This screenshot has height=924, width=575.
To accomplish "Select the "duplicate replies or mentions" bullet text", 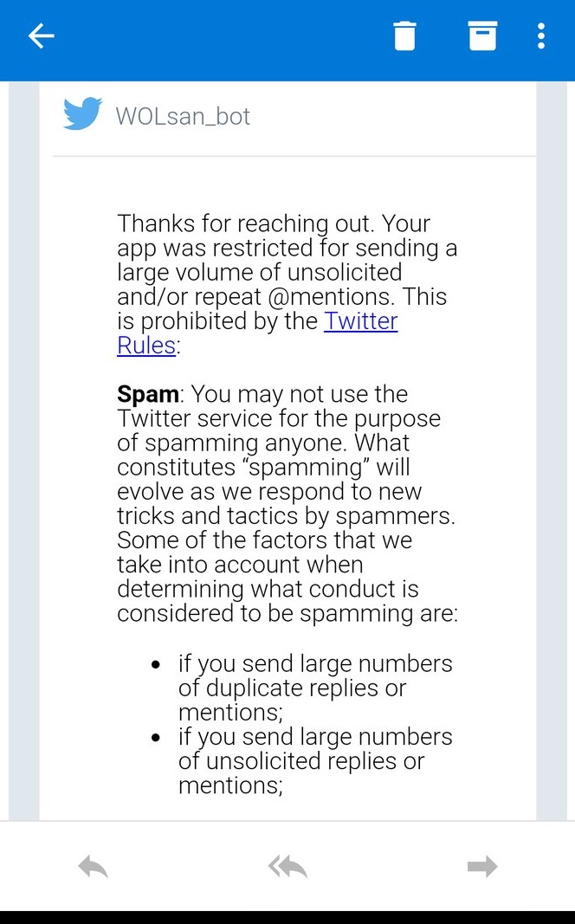I will coord(292,688).
